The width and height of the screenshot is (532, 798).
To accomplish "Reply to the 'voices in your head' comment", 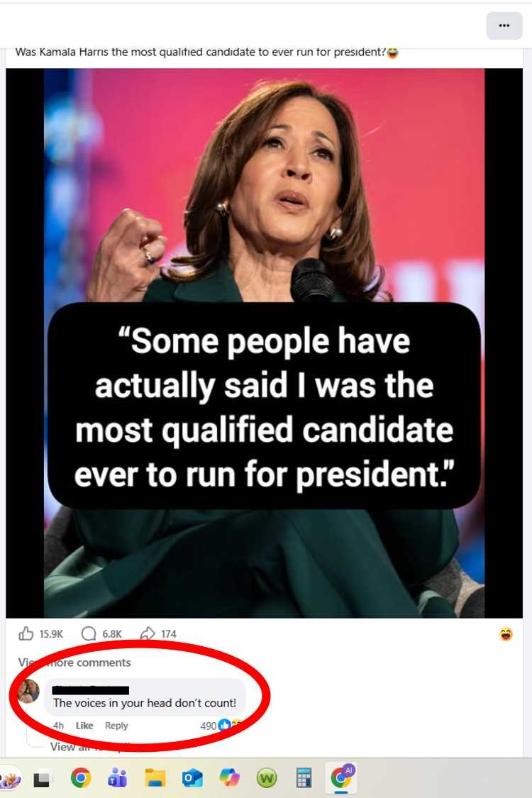I will tap(116, 726).
